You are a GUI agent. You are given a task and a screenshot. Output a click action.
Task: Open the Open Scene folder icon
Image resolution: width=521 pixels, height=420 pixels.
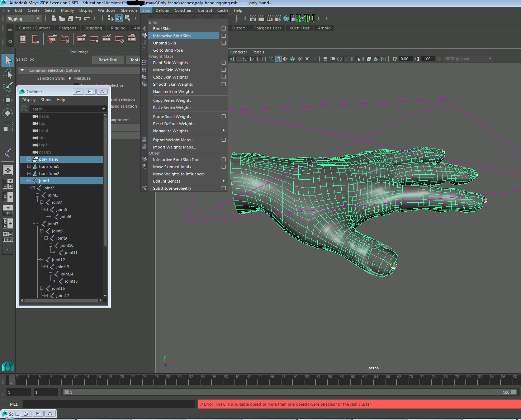(x=62, y=18)
